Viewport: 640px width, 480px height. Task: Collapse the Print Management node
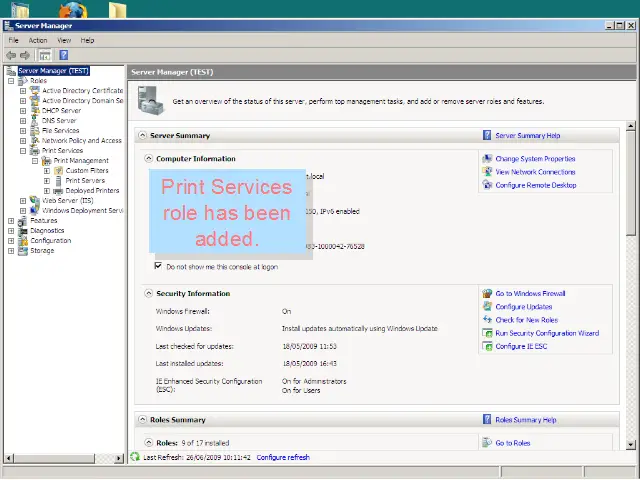click(x=35, y=161)
